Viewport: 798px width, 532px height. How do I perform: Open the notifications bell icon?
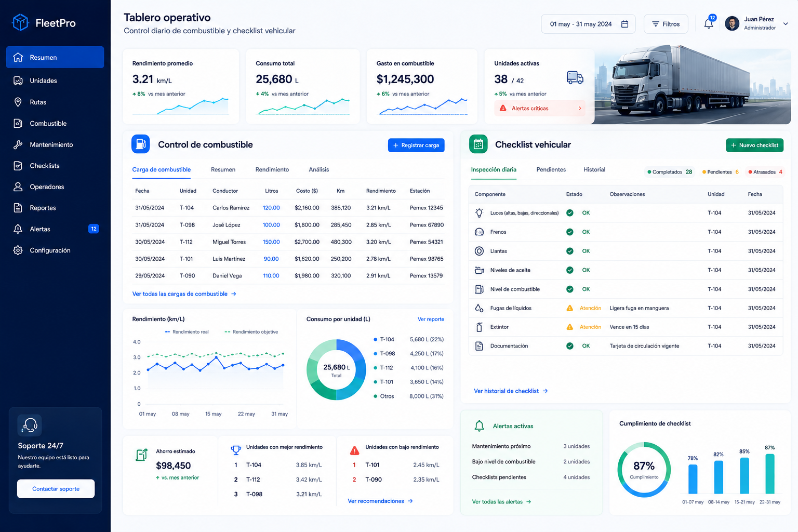709,23
